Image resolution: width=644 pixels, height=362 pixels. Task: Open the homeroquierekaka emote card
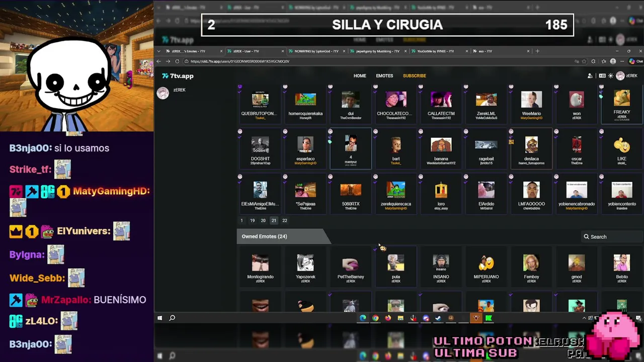[x=305, y=103]
